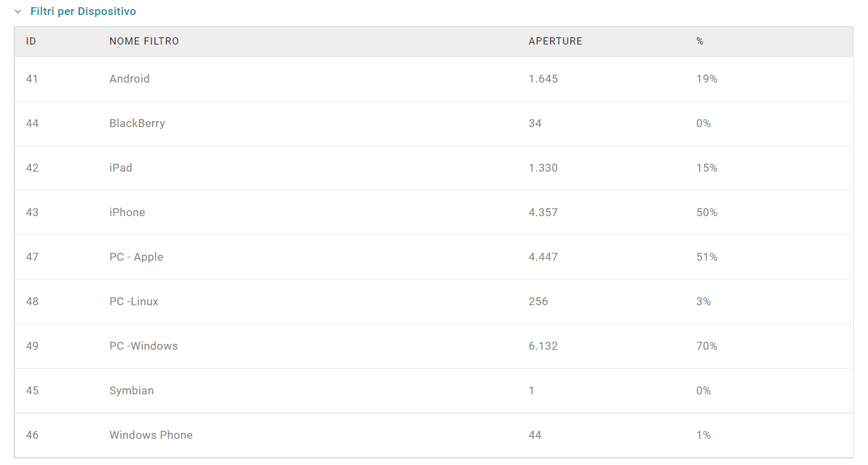Click the PC -Windows filter name
Screen dimensions: 868x465
click(x=144, y=346)
